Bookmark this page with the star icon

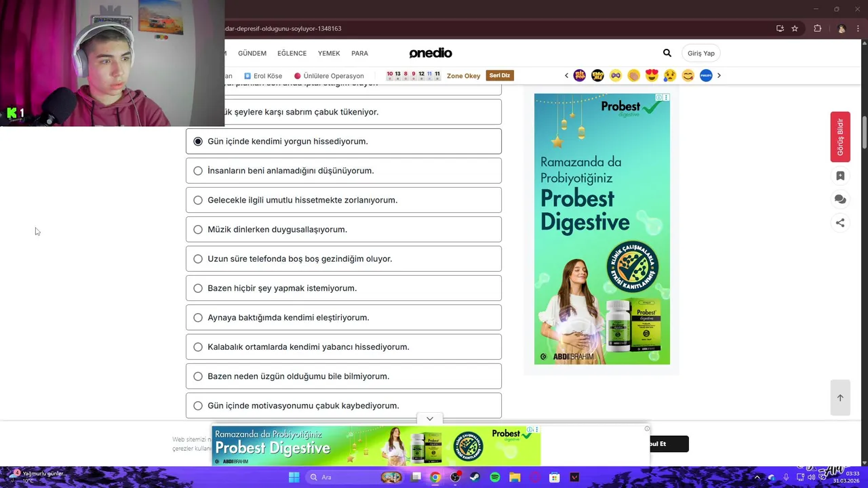(x=795, y=28)
